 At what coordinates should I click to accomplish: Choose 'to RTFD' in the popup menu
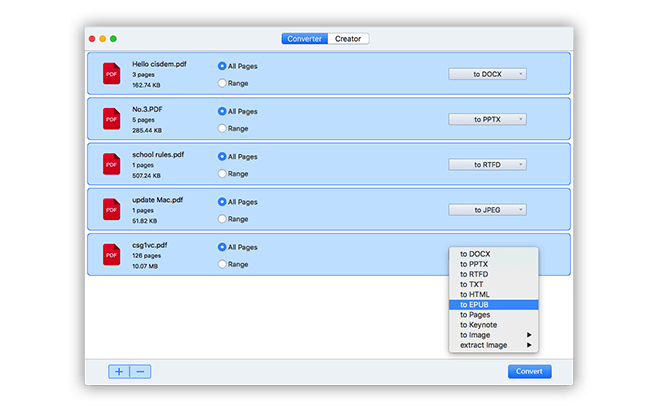[494, 274]
